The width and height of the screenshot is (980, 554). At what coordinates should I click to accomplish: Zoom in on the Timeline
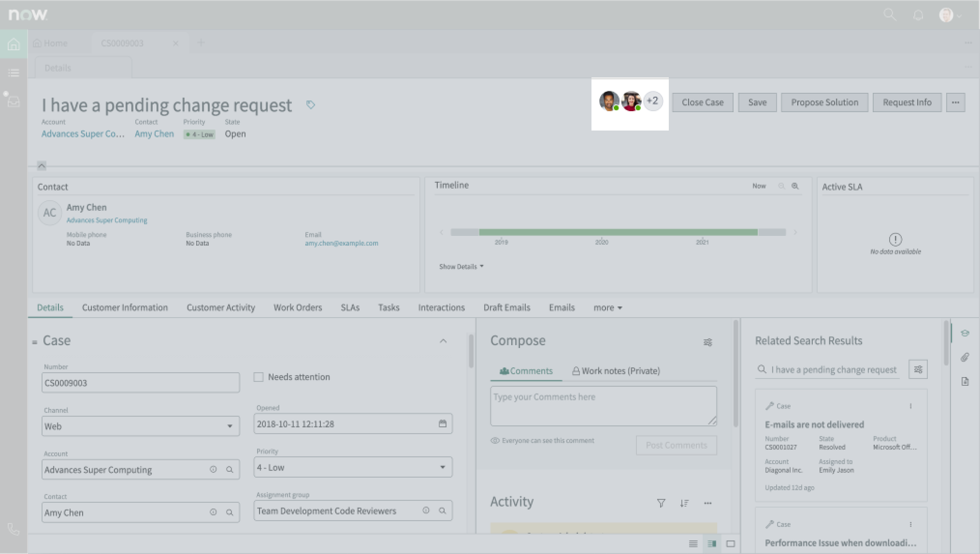pyautogui.click(x=795, y=186)
